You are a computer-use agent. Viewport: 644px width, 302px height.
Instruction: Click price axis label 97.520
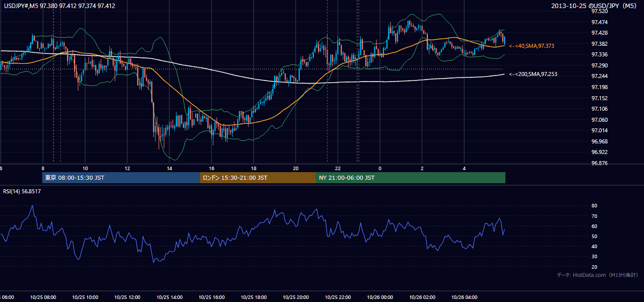tap(599, 11)
